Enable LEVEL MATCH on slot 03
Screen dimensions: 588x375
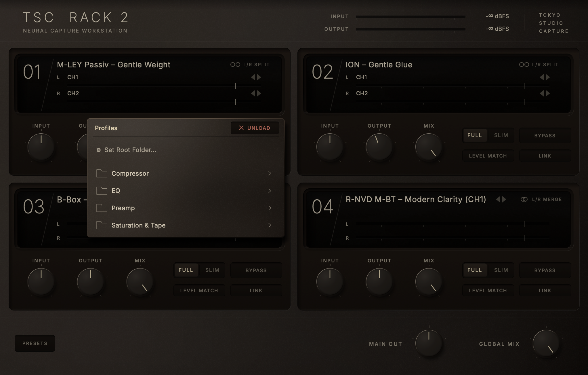[199, 291]
